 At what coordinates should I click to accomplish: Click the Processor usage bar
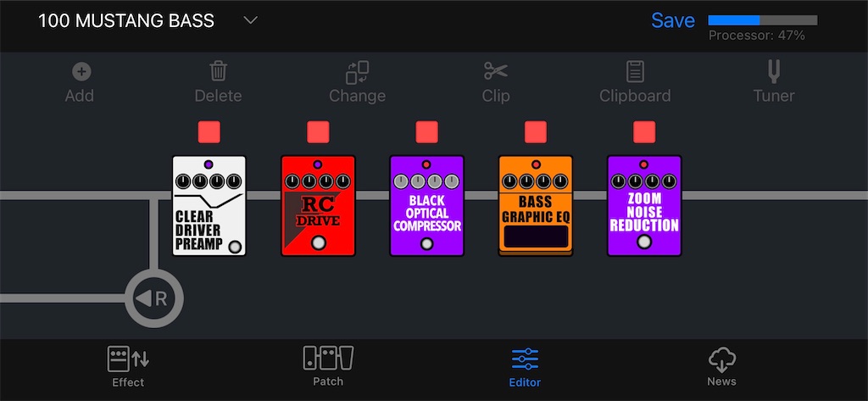(763, 20)
